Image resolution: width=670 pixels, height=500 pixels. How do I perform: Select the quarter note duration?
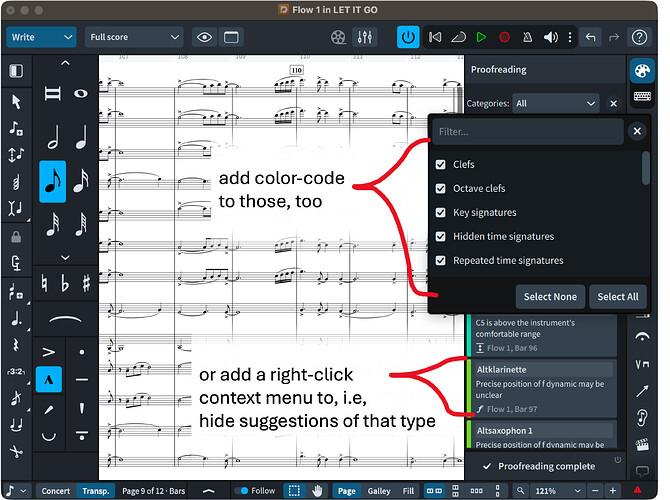81,137
